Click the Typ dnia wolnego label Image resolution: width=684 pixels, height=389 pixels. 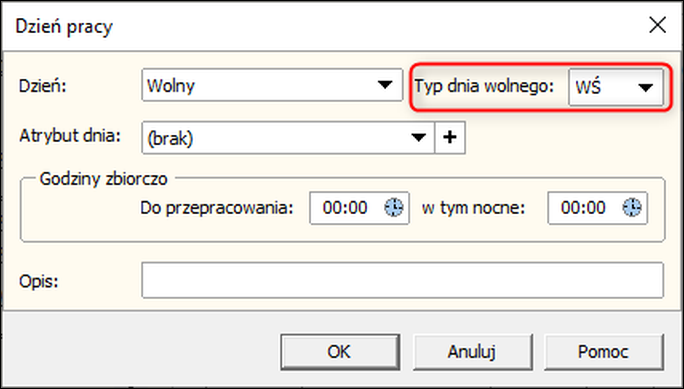pos(484,86)
